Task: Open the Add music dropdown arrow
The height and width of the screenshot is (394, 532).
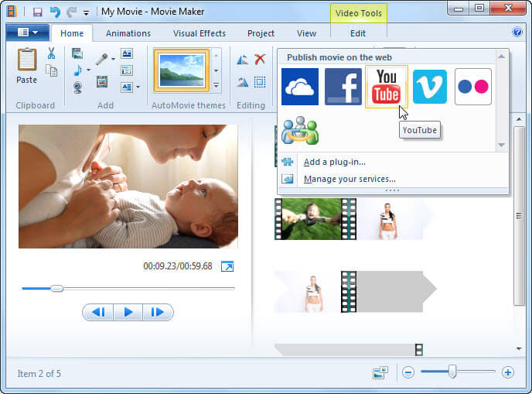Action: [x=88, y=70]
